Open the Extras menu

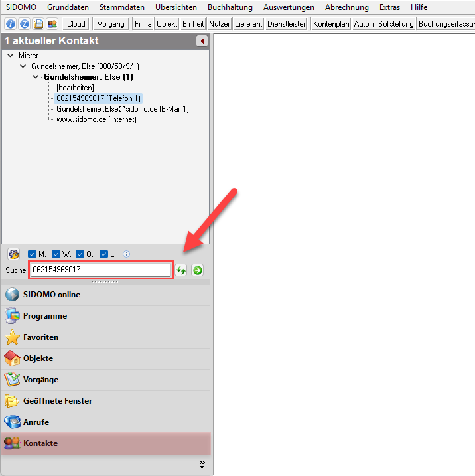390,7
